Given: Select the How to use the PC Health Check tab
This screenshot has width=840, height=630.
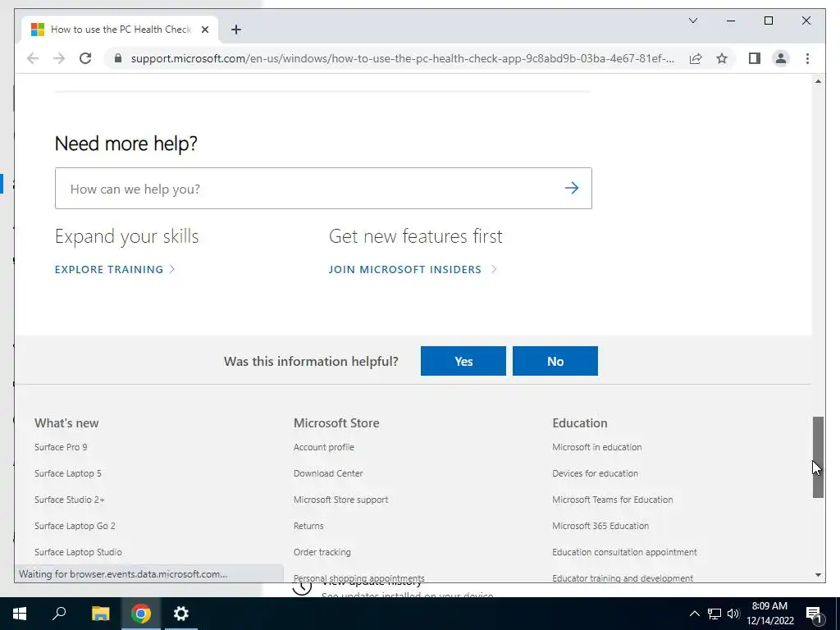Looking at the screenshot, I should (x=120, y=30).
